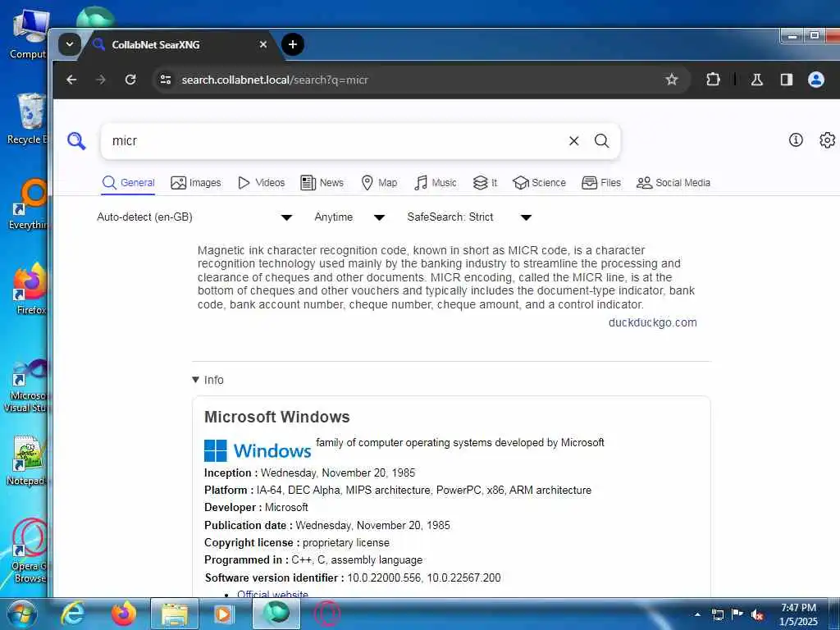Open the preferences gear icon
The image size is (840, 630).
click(827, 139)
